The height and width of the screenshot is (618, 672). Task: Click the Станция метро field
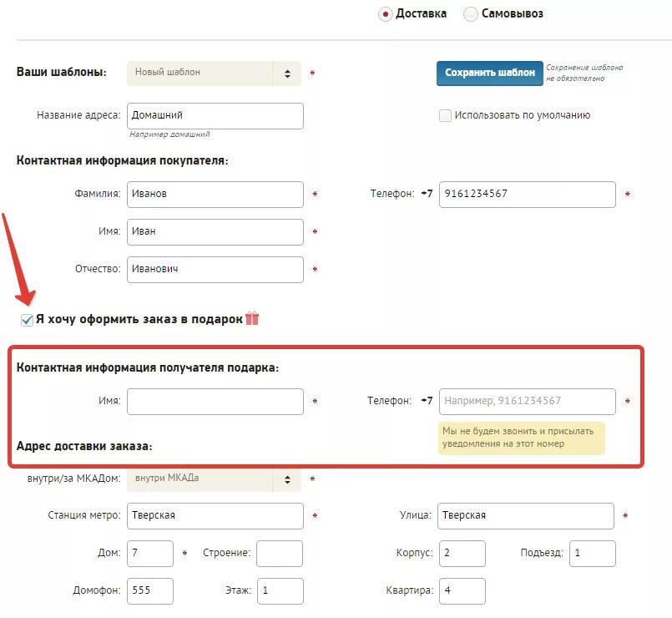[x=215, y=516]
